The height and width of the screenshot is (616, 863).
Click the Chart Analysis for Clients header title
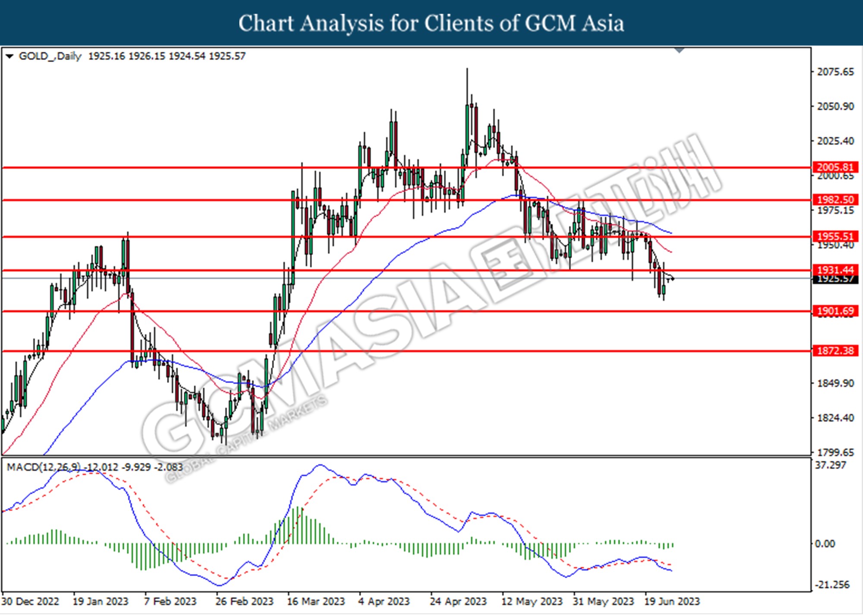[431, 23]
